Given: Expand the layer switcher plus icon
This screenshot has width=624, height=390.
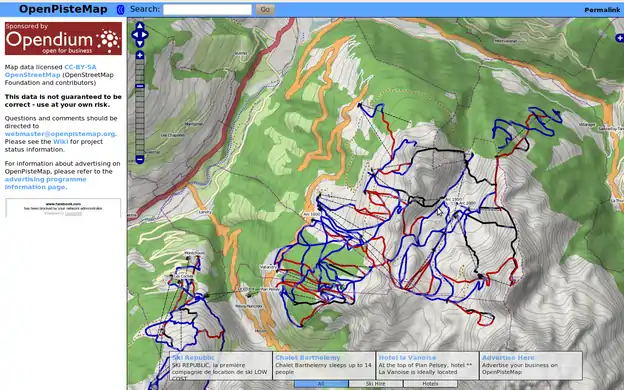Looking at the screenshot, I should (x=620, y=38).
